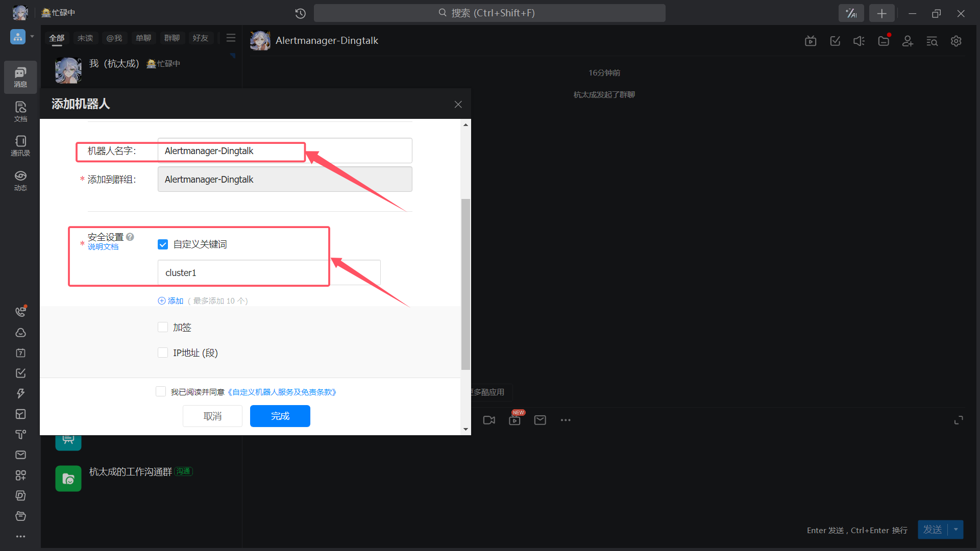Expand the send button dropdown arrow
The width and height of the screenshot is (980, 551).
(x=956, y=530)
